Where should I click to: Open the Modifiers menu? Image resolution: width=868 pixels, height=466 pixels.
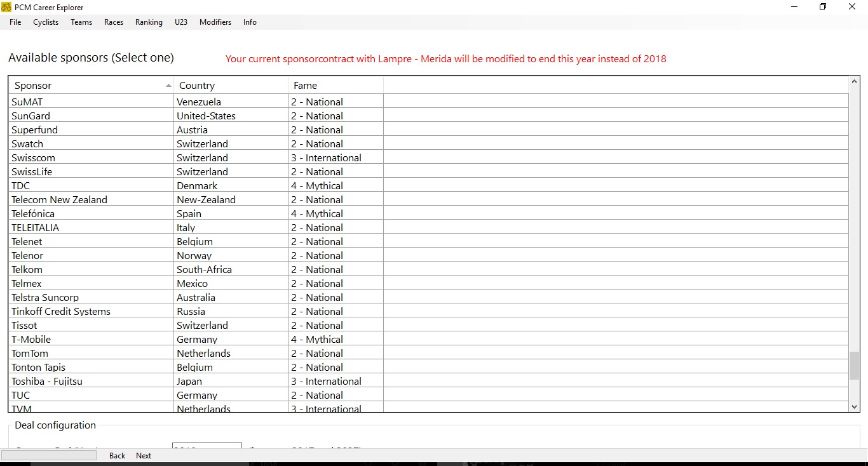[215, 22]
